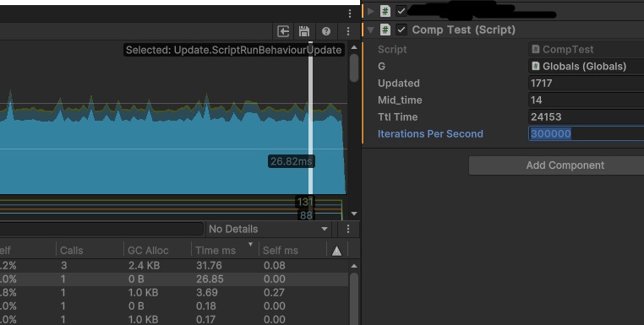Sort by the Time ms column header

click(225, 251)
